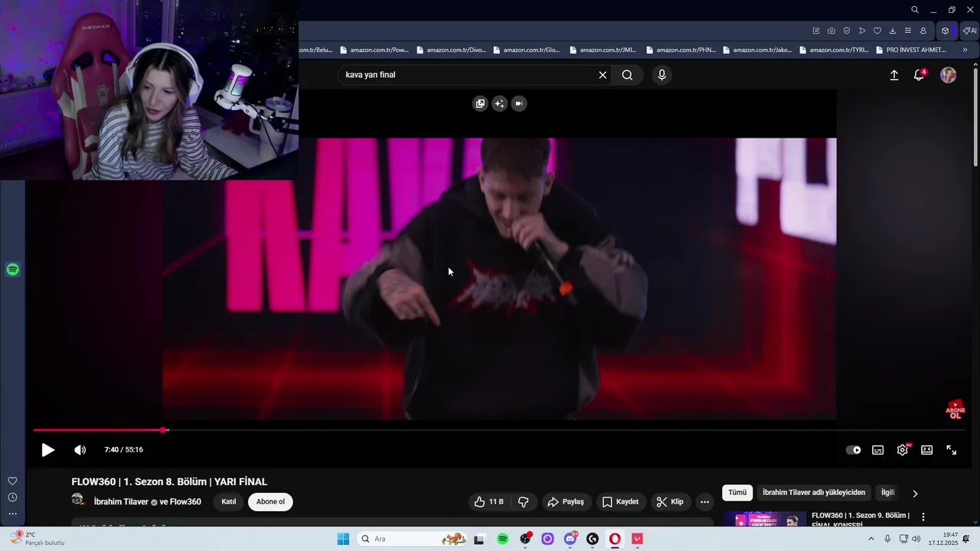Mute the video volume speaker icon
The height and width of the screenshot is (551, 980).
click(x=80, y=450)
